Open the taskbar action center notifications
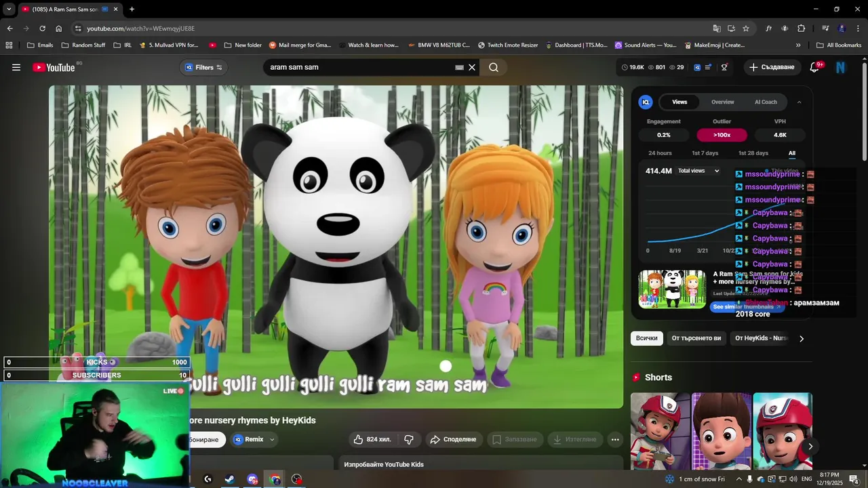Screen dimensions: 868x488 854,479
